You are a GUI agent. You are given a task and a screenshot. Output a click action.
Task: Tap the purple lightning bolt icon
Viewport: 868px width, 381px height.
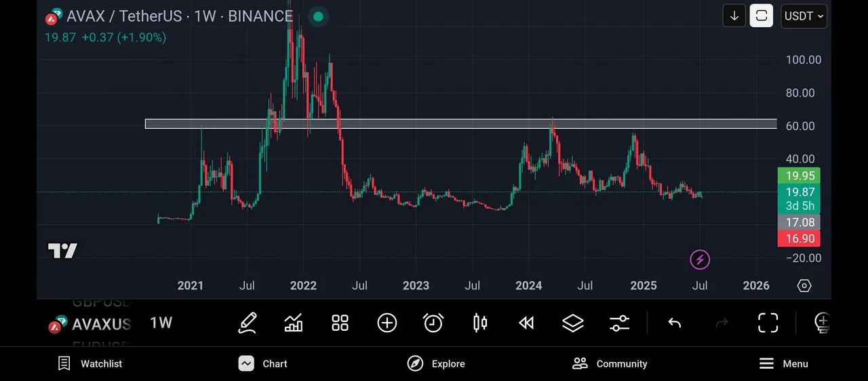pyautogui.click(x=700, y=259)
